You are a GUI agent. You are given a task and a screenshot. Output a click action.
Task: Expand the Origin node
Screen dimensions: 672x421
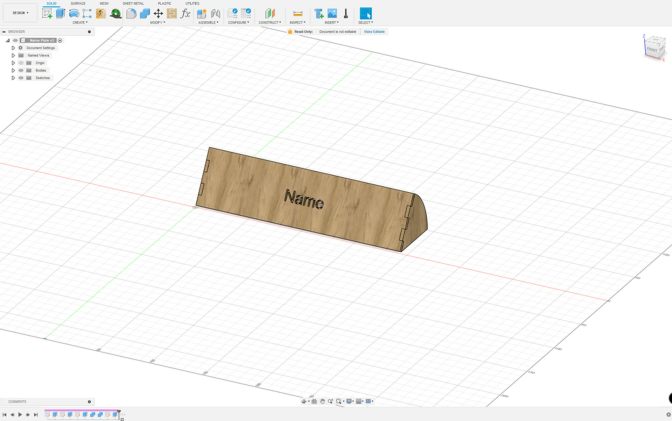pos(13,63)
